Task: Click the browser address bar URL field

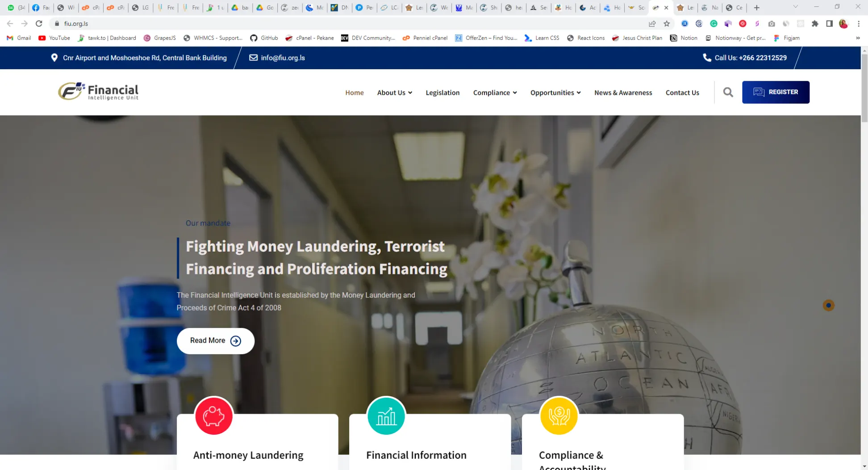Action: coord(313,24)
